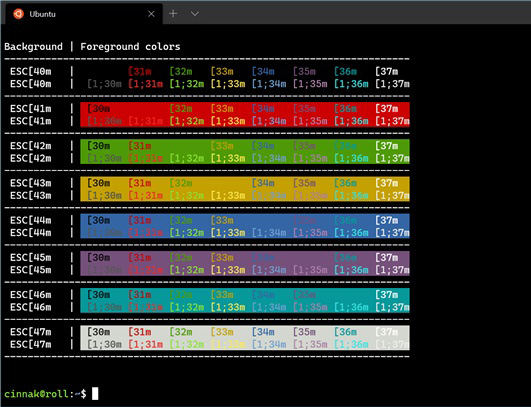
Task: Click [35m on the black background row
Action: 305,72
